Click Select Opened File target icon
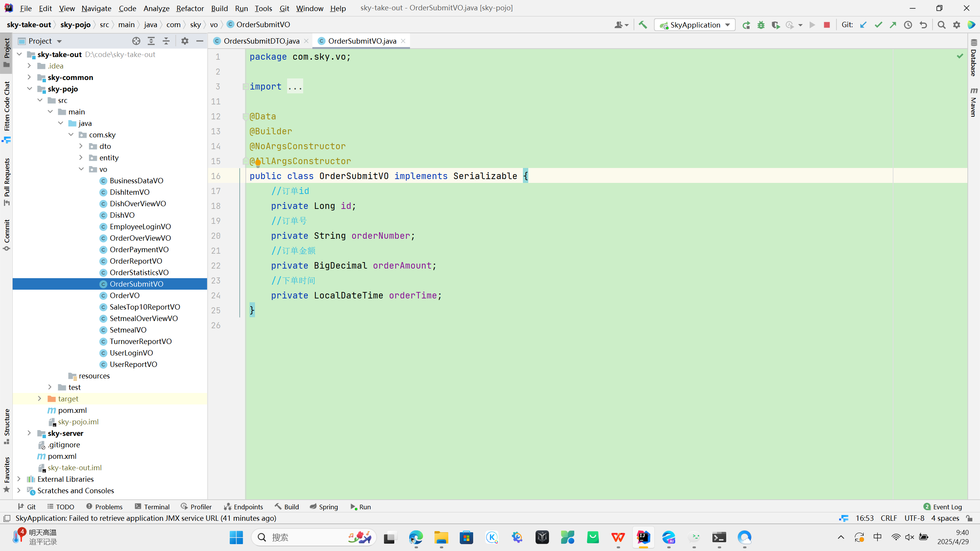980x551 pixels. tap(136, 41)
